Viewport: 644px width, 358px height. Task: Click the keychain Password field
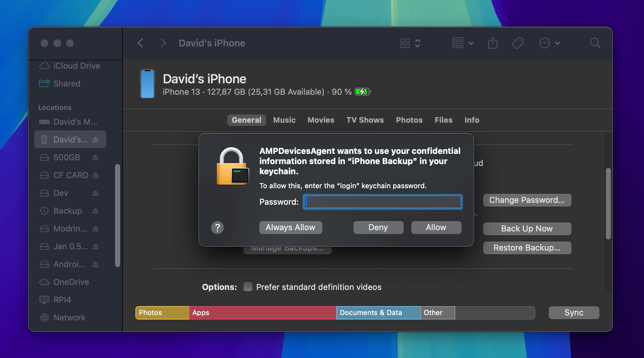(x=383, y=202)
